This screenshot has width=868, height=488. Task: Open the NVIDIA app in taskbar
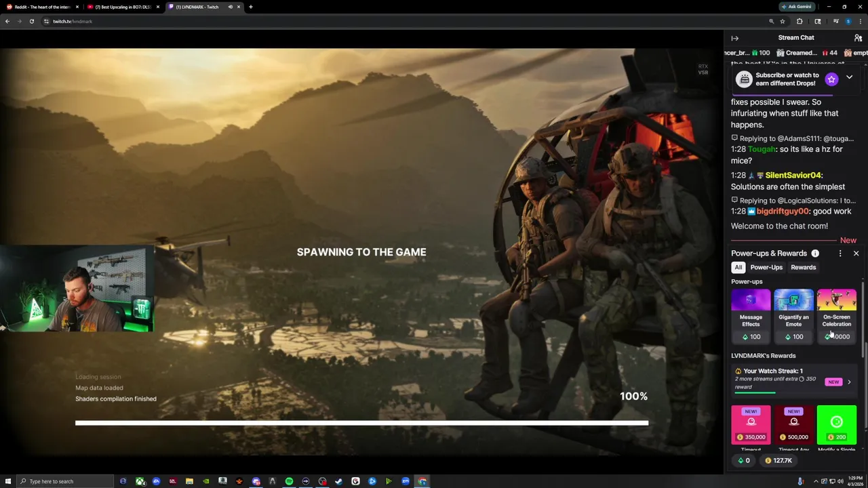click(206, 481)
